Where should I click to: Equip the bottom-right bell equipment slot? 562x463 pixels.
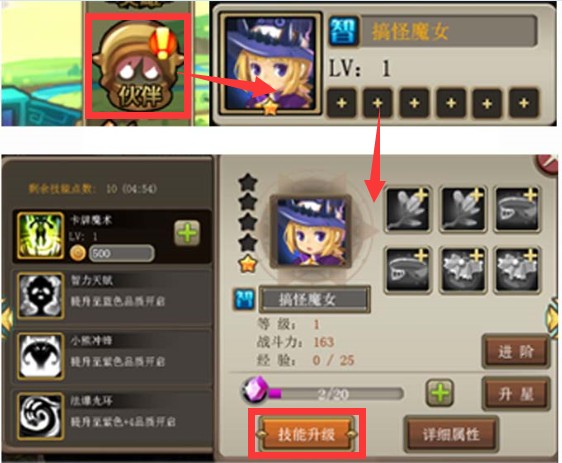tap(516, 270)
